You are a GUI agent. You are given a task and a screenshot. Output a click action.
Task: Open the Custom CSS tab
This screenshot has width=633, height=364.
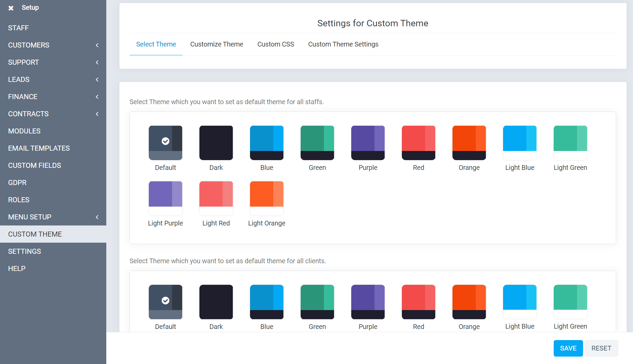276,44
